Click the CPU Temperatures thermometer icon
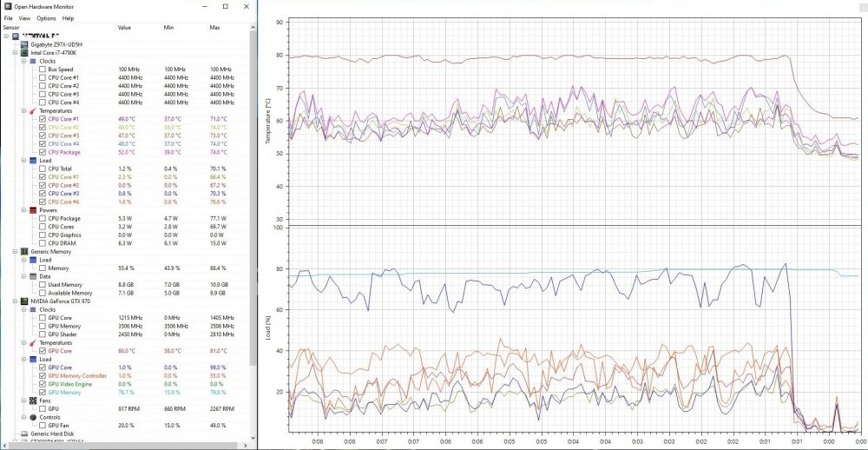The image size is (868, 450). [32, 111]
